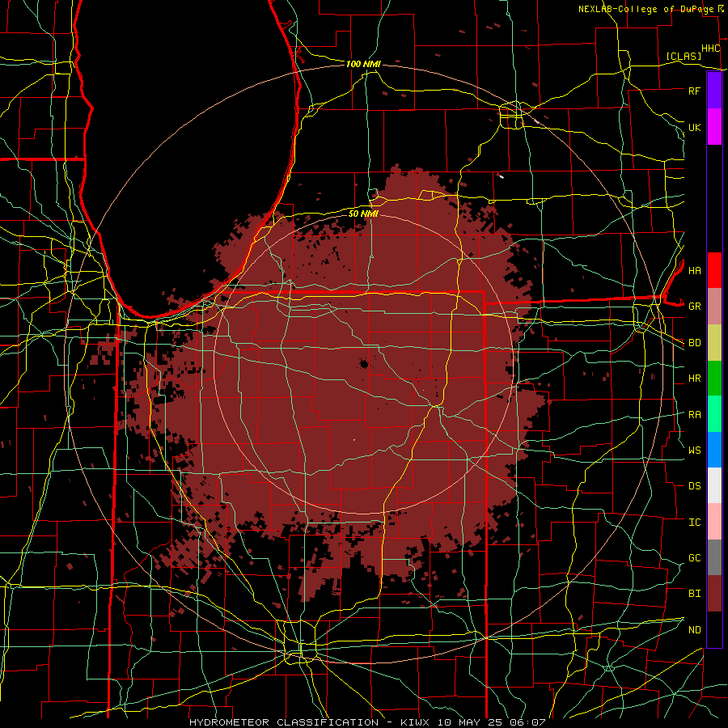Click the ND black legend swatch
The width and height of the screenshot is (728, 728).
[714, 629]
